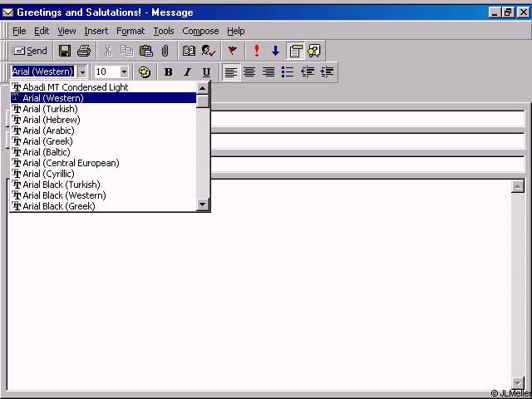Toggle the message Options icon
This screenshot has width=532, height=399.
point(295,51)
